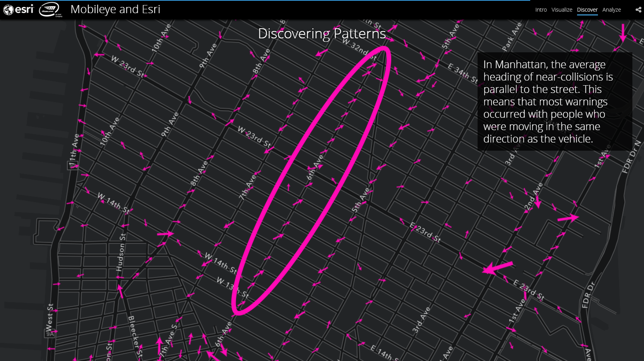Go to the Analyze tab
Viewport: 644px width, 361px height.
pyautogui.click(x=611, y=10)
